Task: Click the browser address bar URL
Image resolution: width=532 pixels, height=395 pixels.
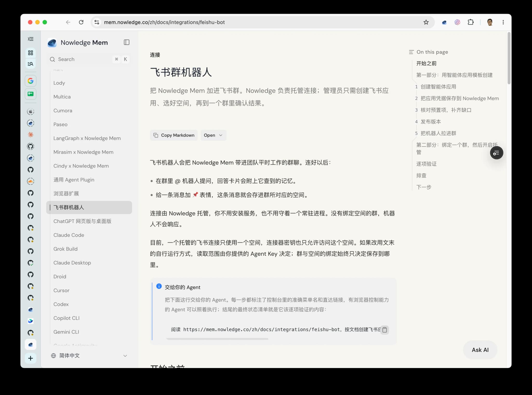Action: 164,22
